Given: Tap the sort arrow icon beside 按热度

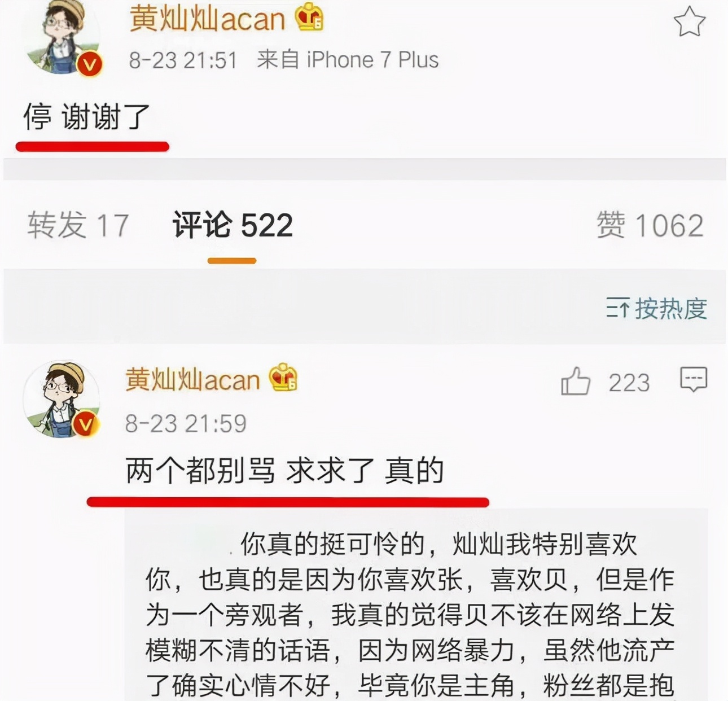Looking at the screenshot, I should [617, 308].
